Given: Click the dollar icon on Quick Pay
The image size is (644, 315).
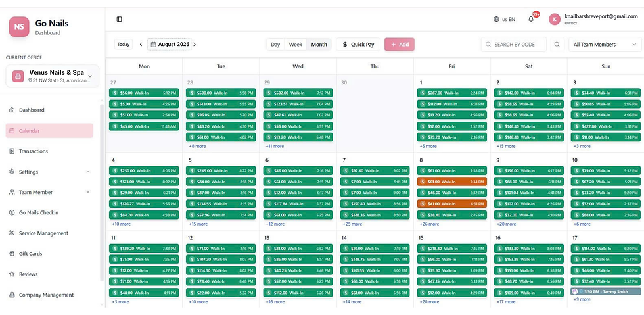Looking at the screenshot, I should tap(345, 45).
